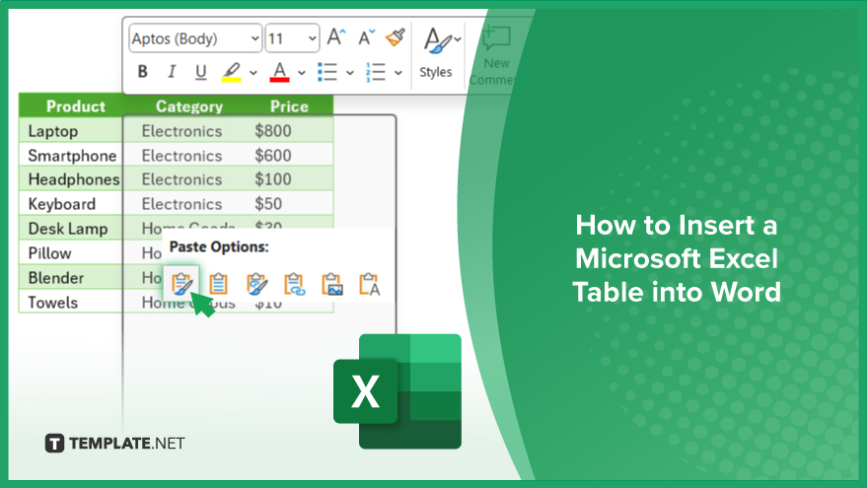The image size is (868, 488).
Task: Click the Template.net logo
Action: click(115, 444)
